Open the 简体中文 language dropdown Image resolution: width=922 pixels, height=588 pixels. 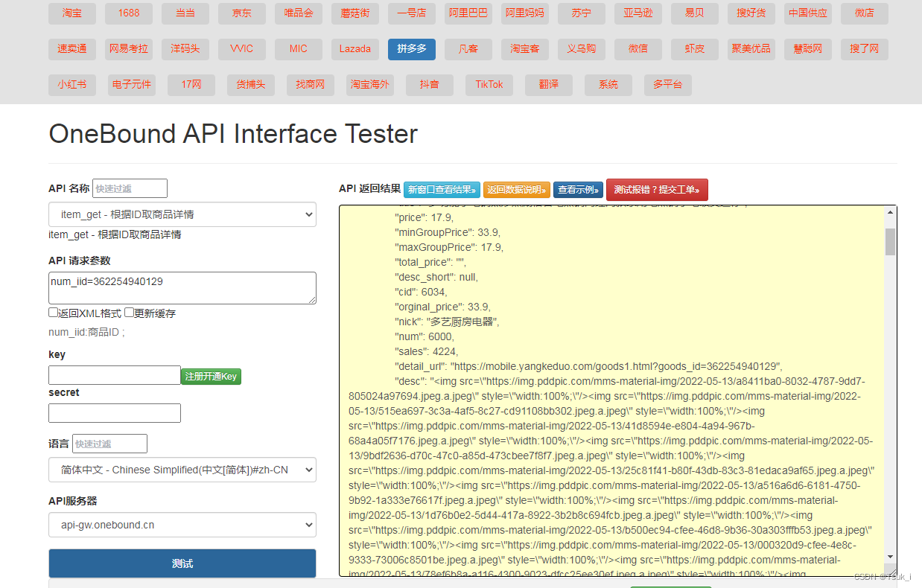(182, 470)
